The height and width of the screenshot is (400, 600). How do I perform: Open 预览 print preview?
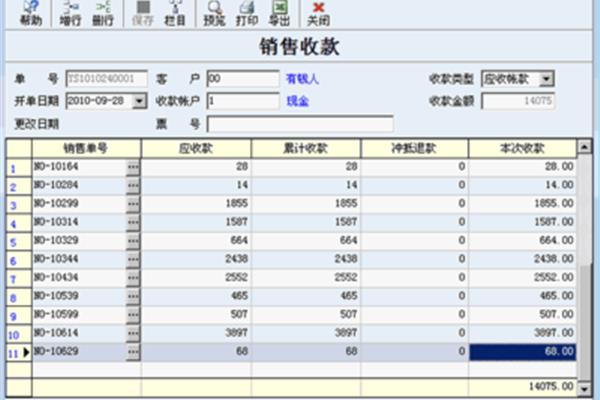(x=214, y=13)
